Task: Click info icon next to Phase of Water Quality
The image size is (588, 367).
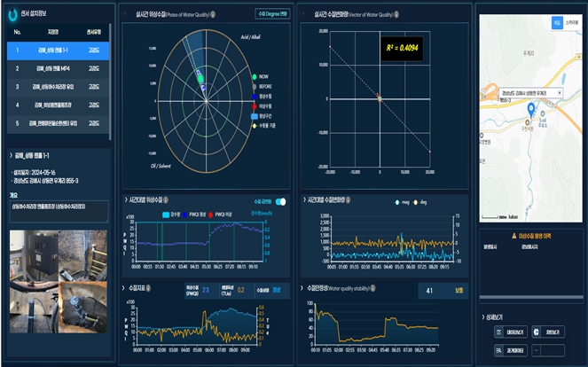Action: click(212, 15)
